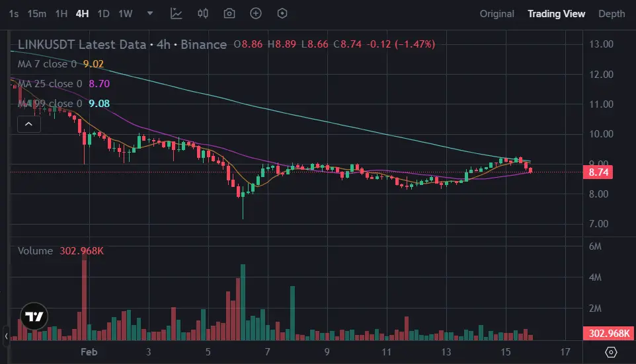Switch to the Depth chart tab

pyautogui.click(x=612, y=13)
